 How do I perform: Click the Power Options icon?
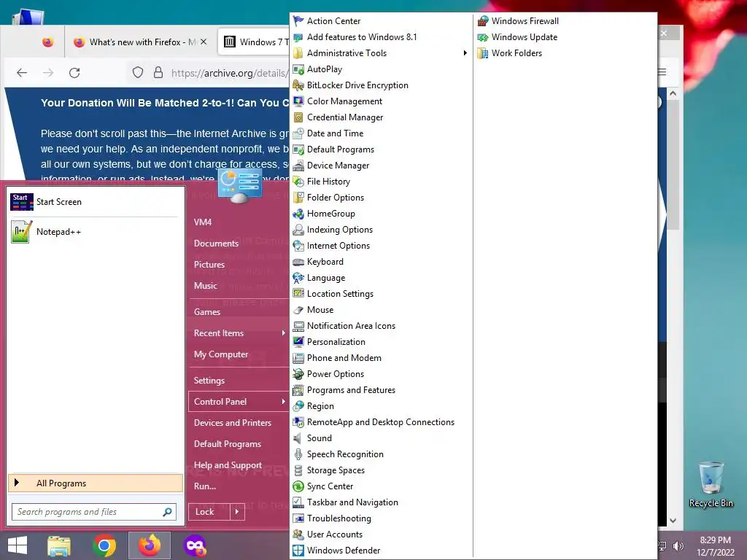tap(298, 374)
